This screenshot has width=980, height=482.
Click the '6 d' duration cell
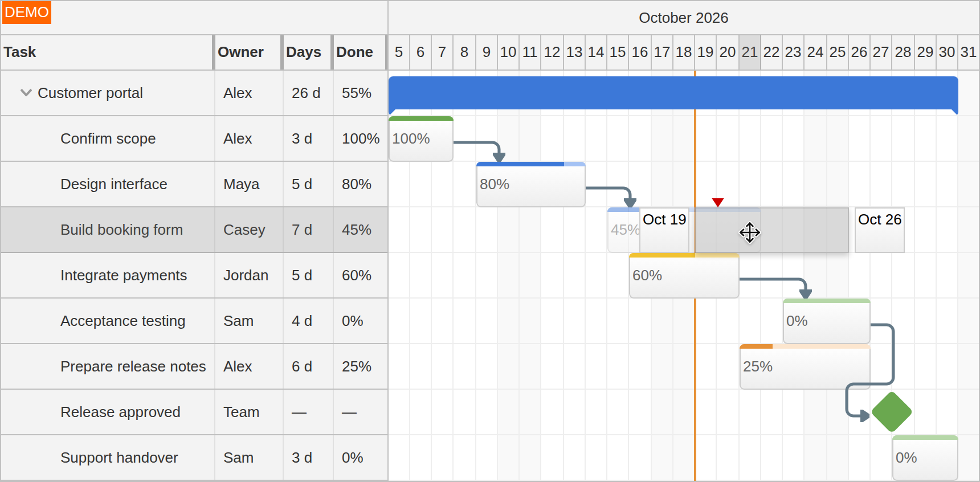[x=308, y=366]
